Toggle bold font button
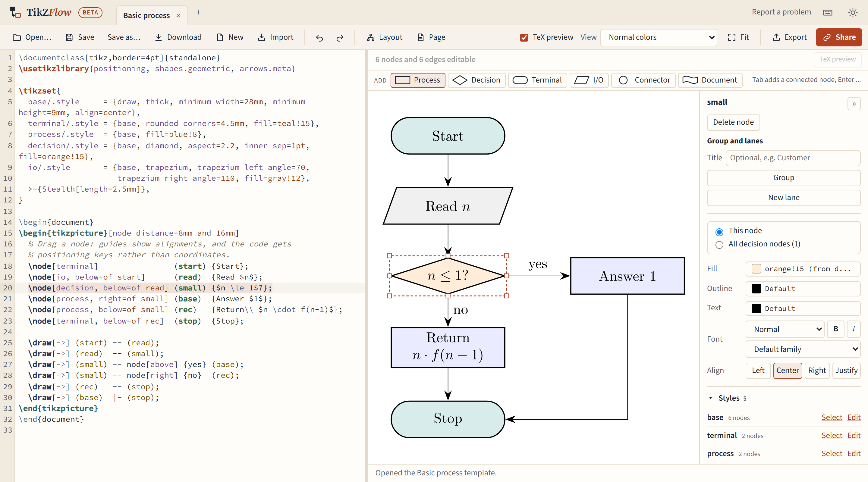 (x=836, y=329)
